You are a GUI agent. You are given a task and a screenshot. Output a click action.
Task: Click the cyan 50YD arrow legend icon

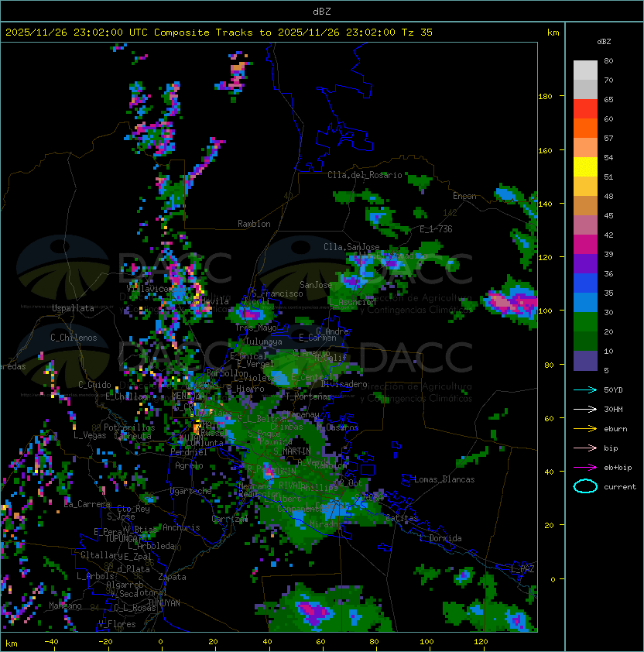click(x=585, y=390)
